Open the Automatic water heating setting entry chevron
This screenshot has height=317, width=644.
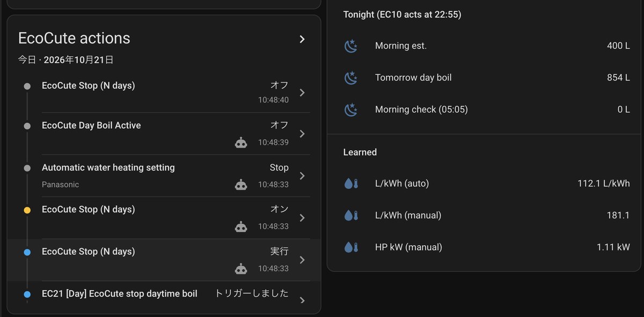point(302,176)
